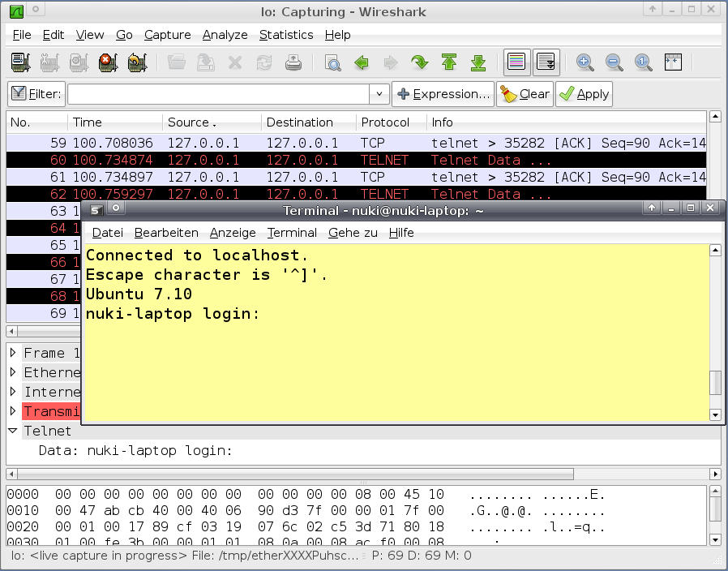Open the Gehe zu menu in Terminal
This screenshot has height=571, width=728.
pos(353,233)
